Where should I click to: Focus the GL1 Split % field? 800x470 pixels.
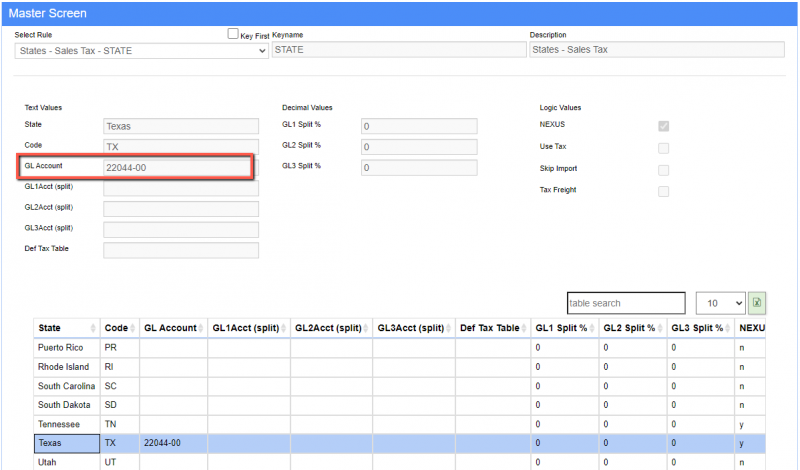[418, 127]
